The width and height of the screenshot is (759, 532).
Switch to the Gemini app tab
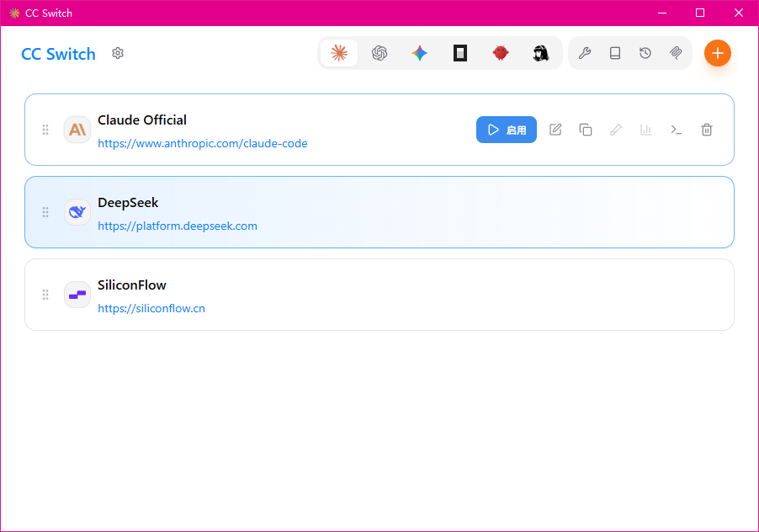420,53
